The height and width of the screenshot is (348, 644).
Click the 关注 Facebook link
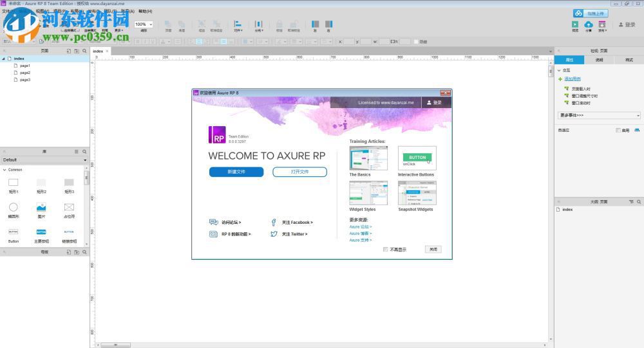click(297, 223)
